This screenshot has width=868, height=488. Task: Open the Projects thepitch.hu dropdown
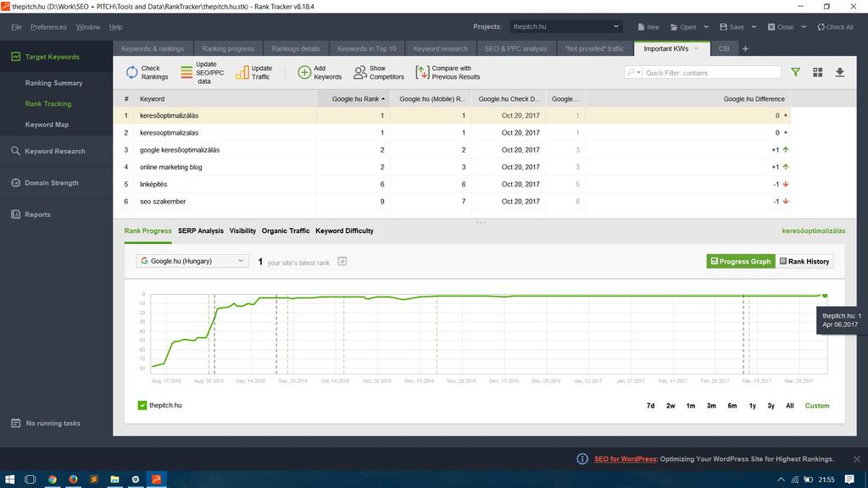pyautogui.click(x=565, y=26)
